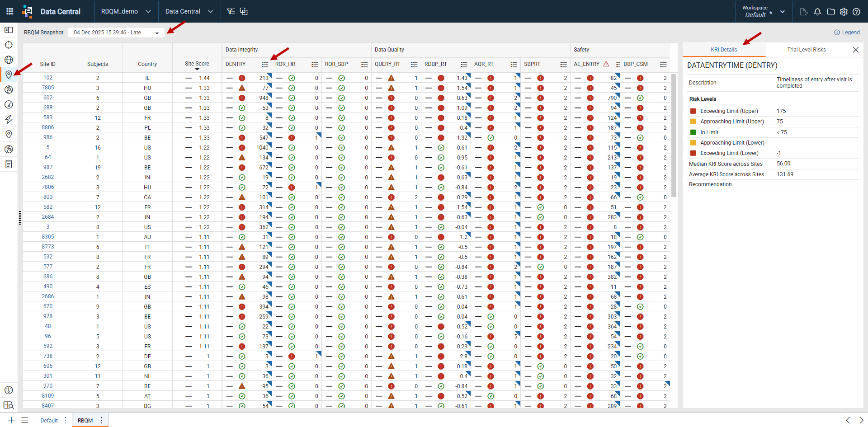
Task: Open site 7805 link
Action: tap(48, 88)
